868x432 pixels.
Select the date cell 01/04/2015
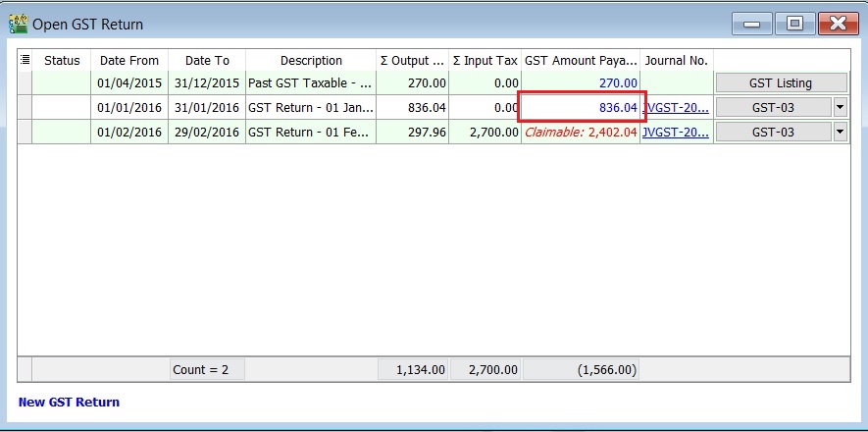pos(129,83)
